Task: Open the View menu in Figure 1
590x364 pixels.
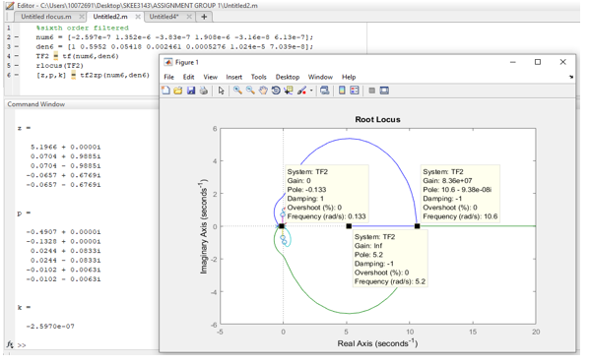Action: pyautogui.click(x=211, y=77)
